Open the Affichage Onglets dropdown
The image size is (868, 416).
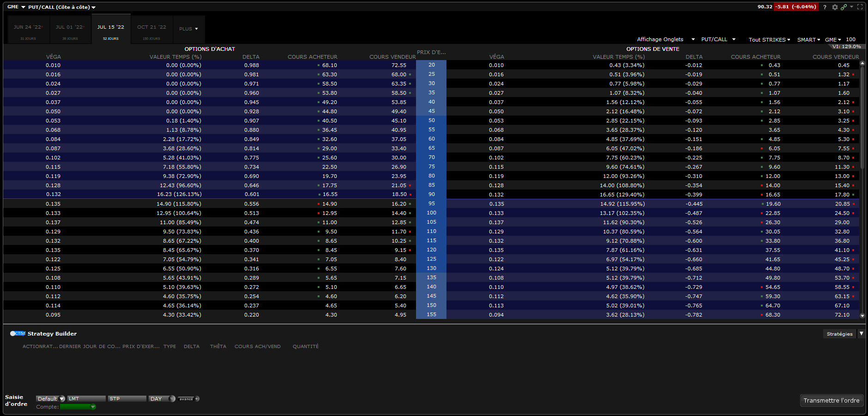(x=666, y=39)
